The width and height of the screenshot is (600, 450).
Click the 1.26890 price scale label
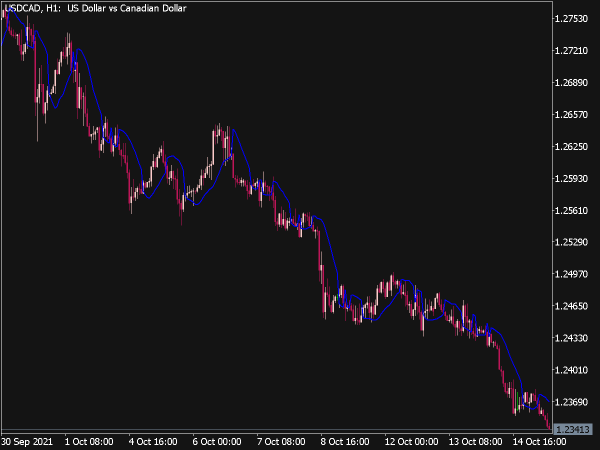coord(571,83)
